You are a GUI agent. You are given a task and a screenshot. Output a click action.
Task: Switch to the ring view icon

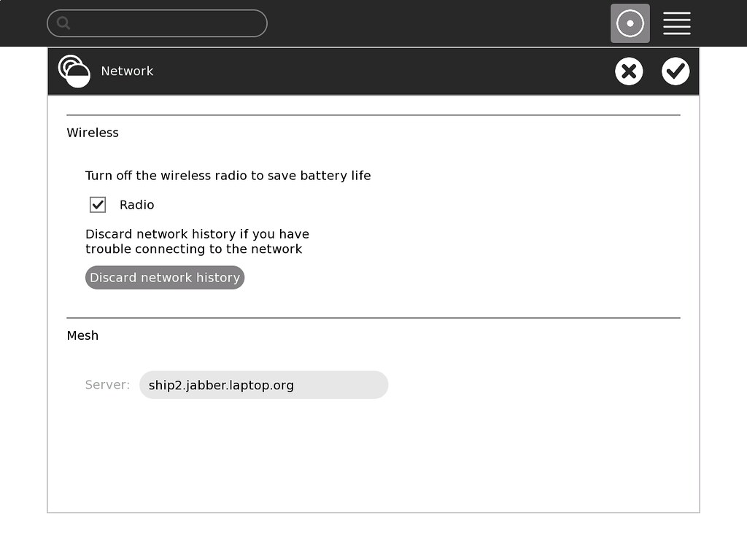click(x=630, y=23)
